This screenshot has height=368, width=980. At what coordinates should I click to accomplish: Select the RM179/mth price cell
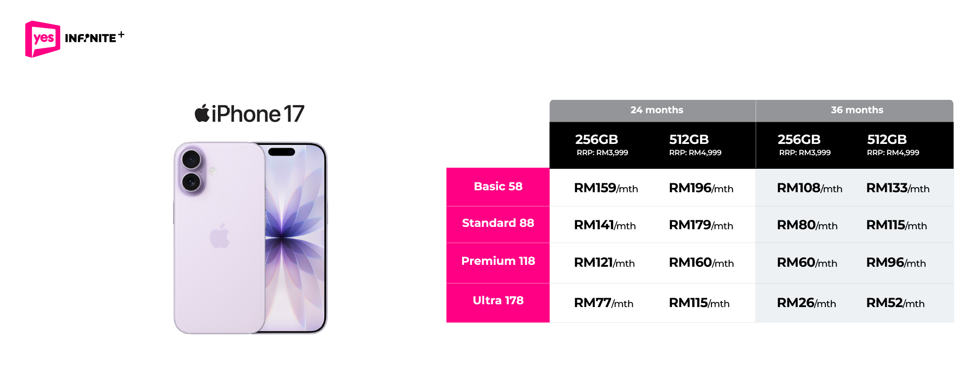coord(701,225)
